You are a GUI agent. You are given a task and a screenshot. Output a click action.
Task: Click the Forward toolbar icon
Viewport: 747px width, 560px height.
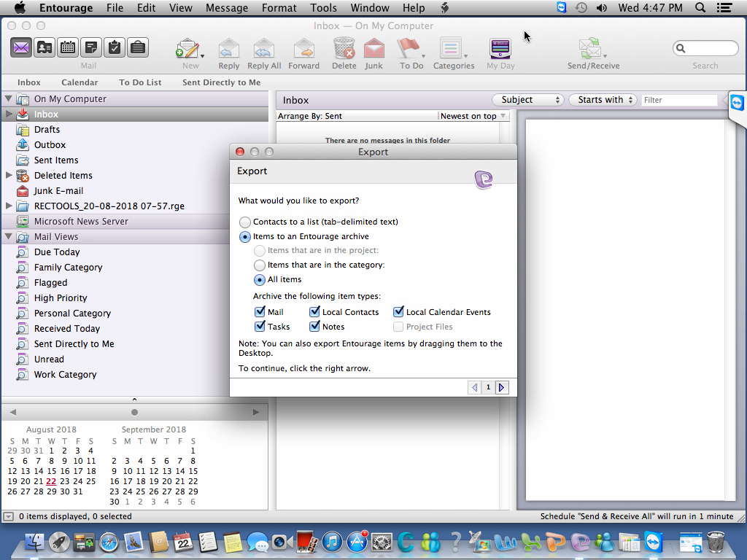point(303,49)
